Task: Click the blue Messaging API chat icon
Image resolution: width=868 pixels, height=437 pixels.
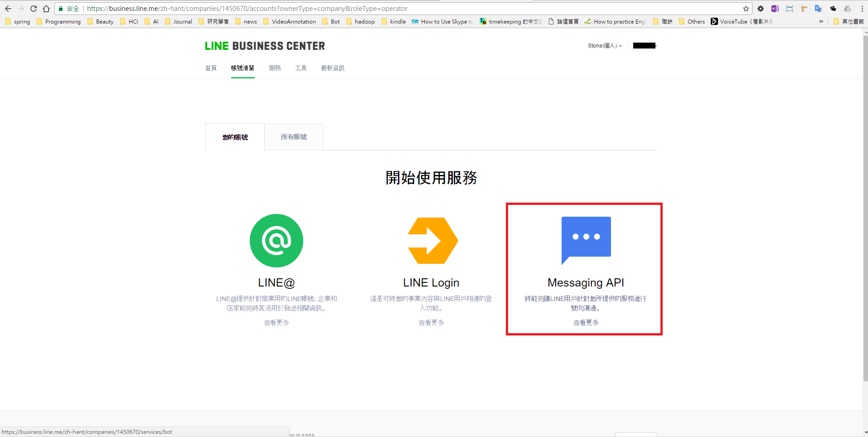Action: pos(586,240)
